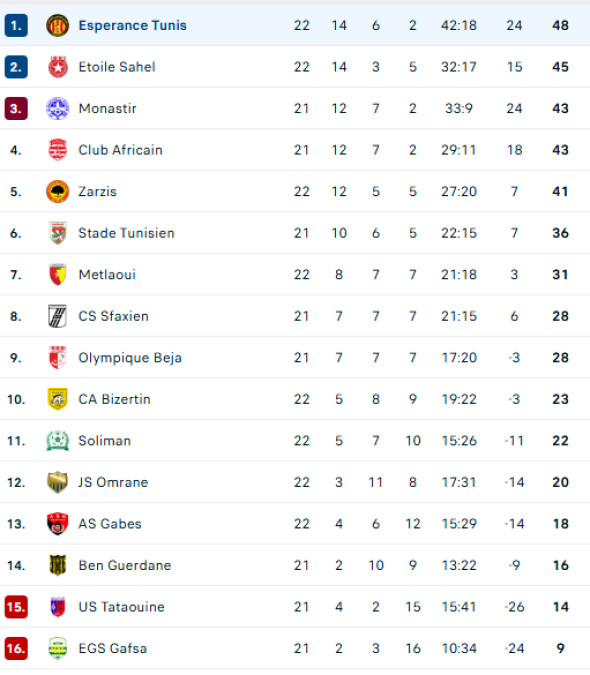The height and width of the screenshot is (675, 590).
Task: Click the Stade Tunisien shield icon
Action: coord(57,233)
